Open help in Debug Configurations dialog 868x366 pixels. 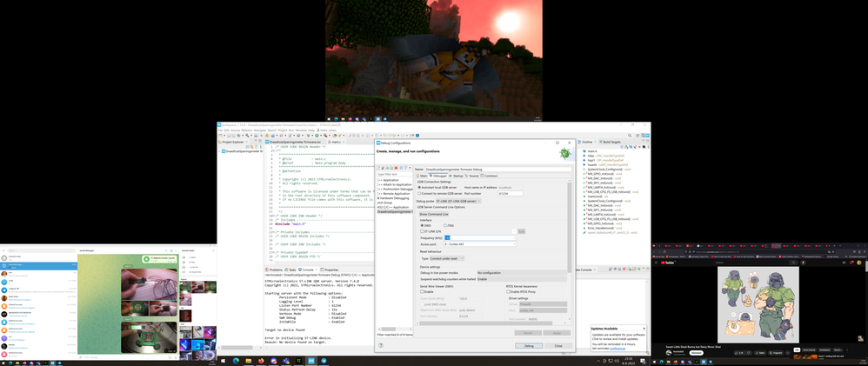(x=381, y=345)
